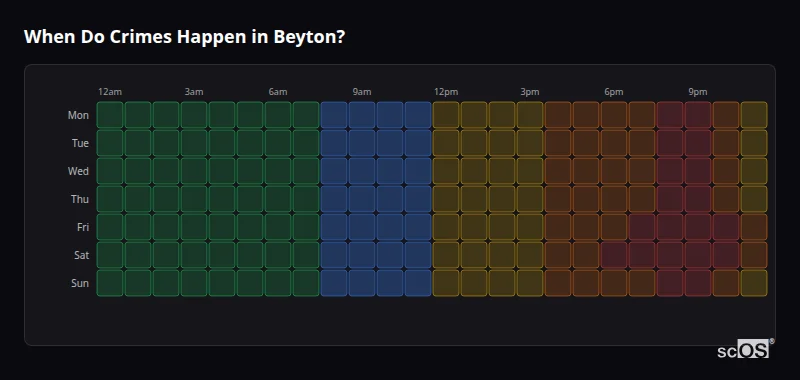This screenshot has height=380, width=800.
Task: Click the Saturday 11pm orange cell
Action: 754,255
